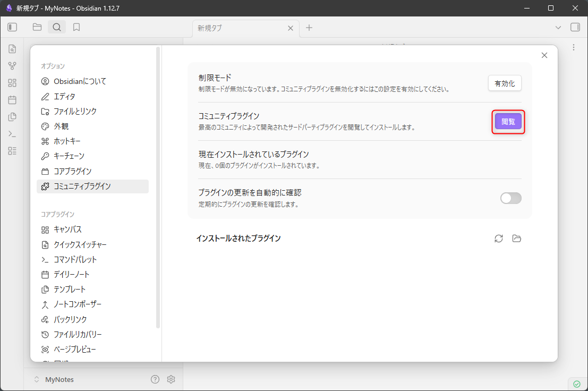Add a new tab with plus icon

pos(309,28)
